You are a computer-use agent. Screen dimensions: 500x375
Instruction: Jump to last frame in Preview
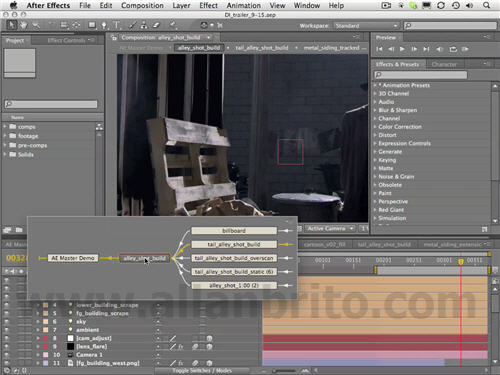coord(426,49)
